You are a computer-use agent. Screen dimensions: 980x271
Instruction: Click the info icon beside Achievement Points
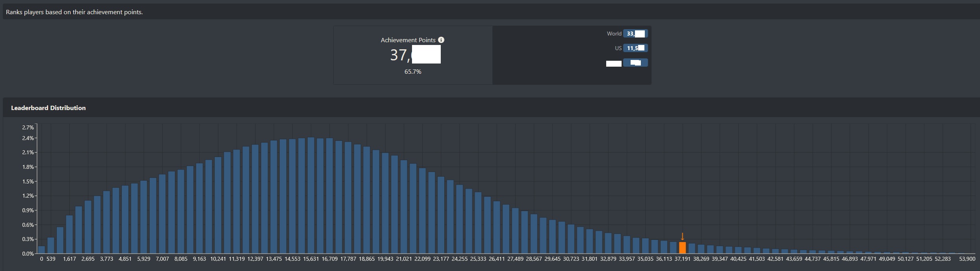[x=441, y=40]
